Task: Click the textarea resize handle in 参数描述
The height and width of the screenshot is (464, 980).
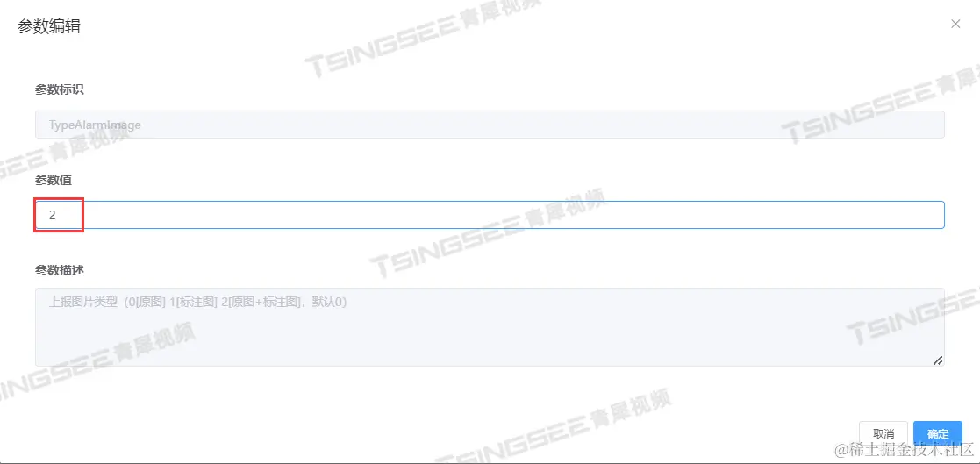Action: click(938, 360)
